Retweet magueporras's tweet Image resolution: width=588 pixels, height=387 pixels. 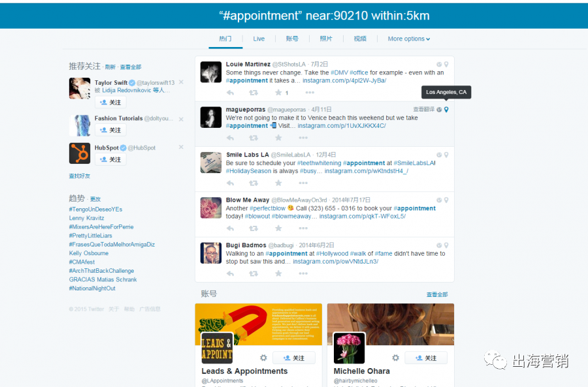(x=253, y=138)
